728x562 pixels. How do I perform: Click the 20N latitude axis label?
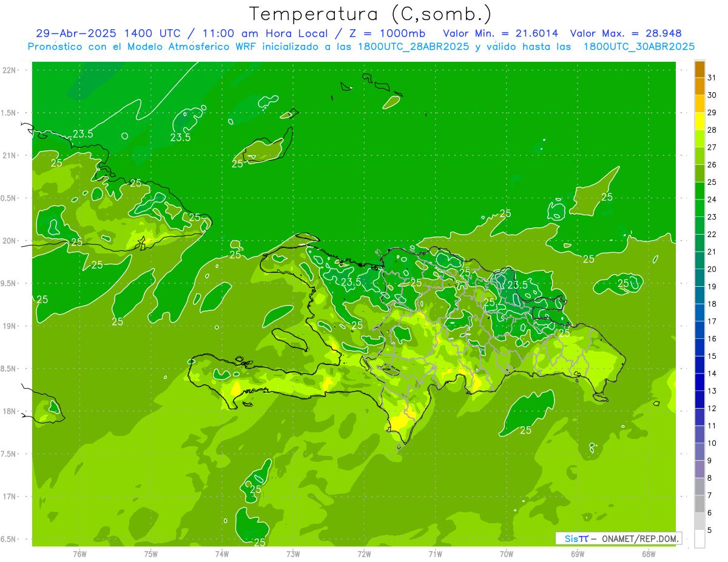pyautogui.click(x=10, y=241)
